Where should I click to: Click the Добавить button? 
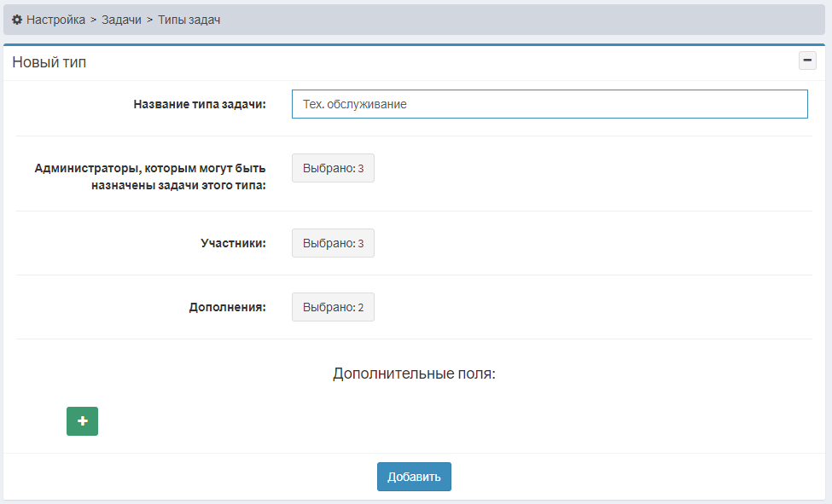(x=414, y=477)
